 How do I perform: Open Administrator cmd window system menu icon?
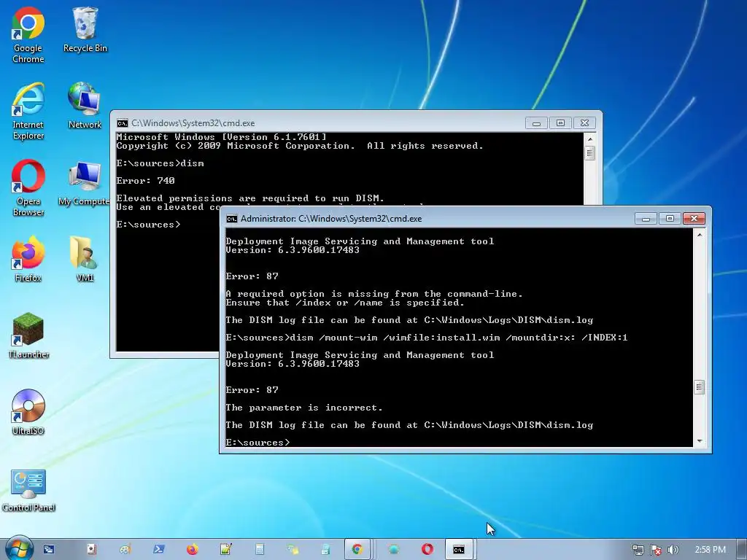point(231,219)
